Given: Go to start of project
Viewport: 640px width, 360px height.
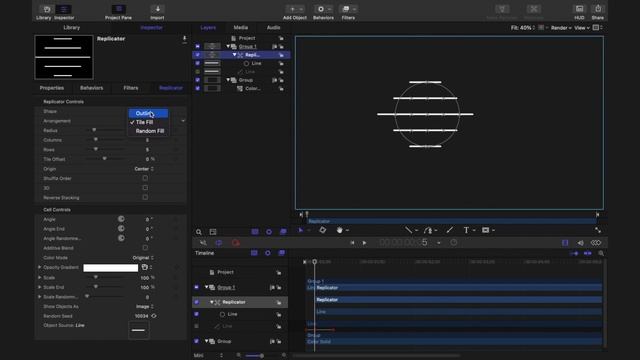Looking at the screenshot, I should [x=352, y=243].
